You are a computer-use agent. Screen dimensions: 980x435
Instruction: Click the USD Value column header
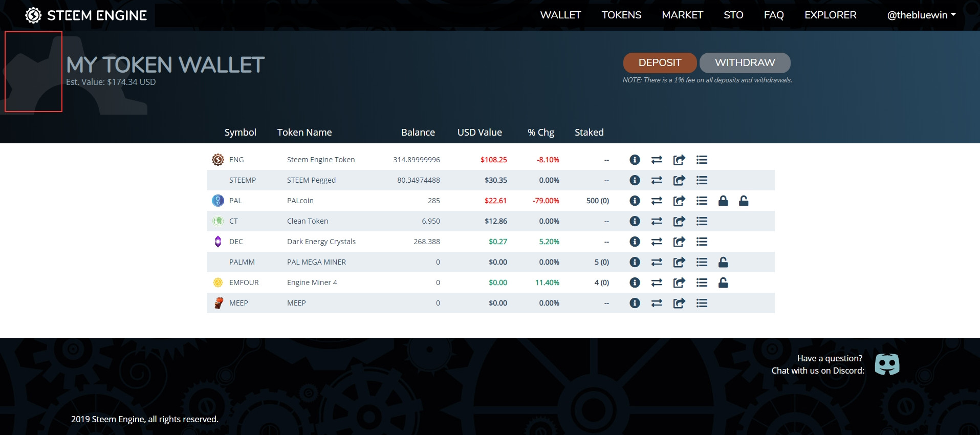tap(480, 133)
